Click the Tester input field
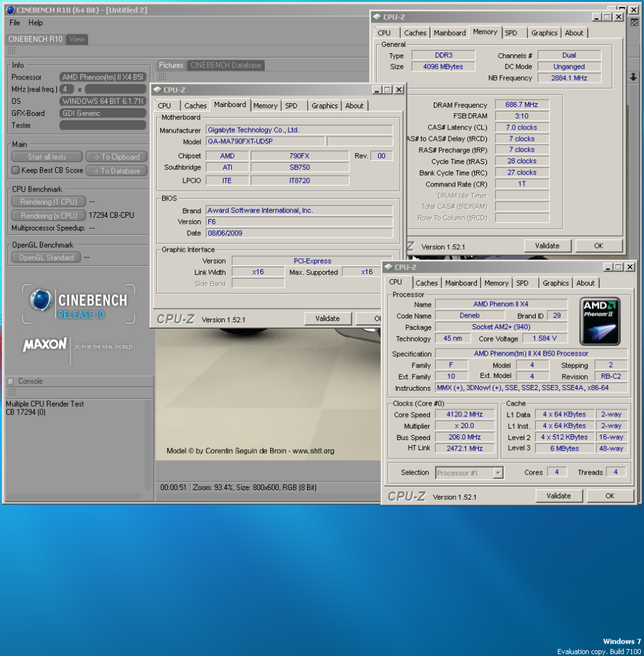The width and height of the screenshot is (644, 656). 103,125
